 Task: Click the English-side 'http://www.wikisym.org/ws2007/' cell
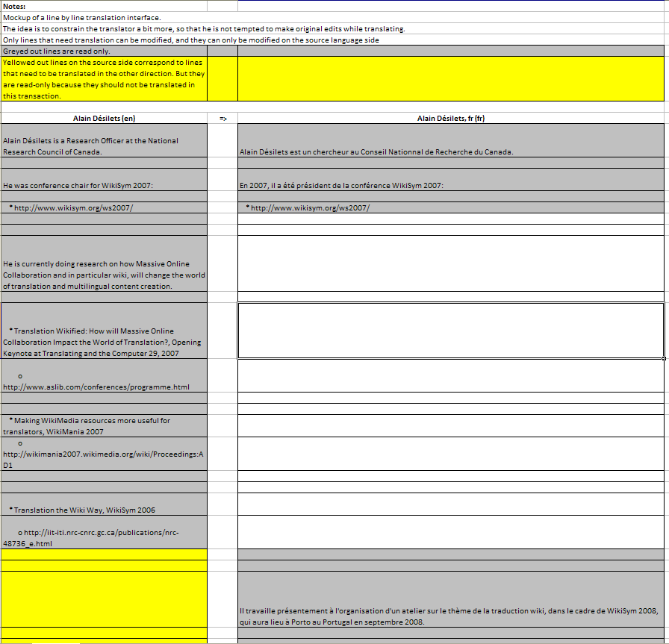[104, 207]
